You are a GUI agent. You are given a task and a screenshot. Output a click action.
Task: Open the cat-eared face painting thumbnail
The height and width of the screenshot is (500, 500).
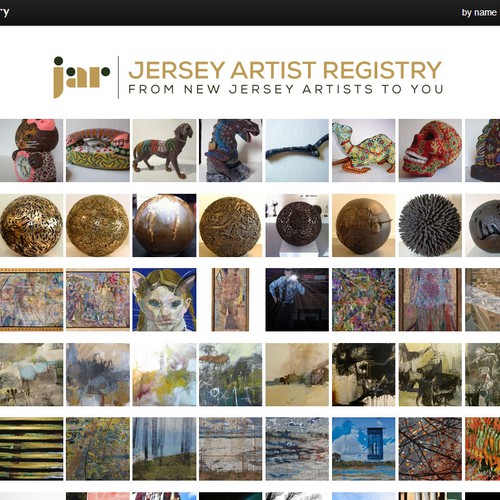pos(164,300)
